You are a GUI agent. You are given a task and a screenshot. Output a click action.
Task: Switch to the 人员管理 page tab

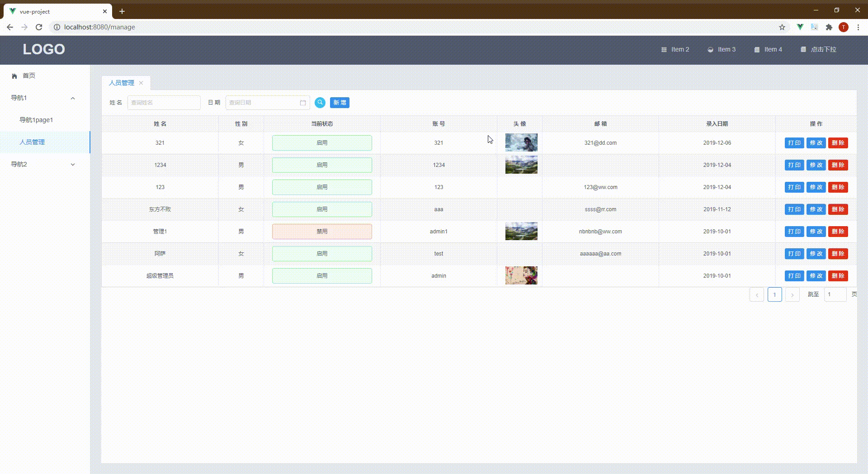[x=122, y=83]
